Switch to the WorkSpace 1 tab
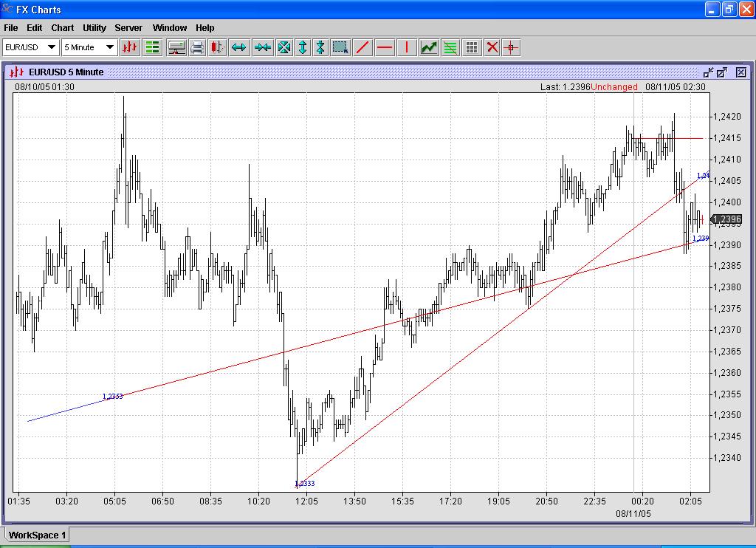This screenshot has width=756, height=548. coord(38,535)
